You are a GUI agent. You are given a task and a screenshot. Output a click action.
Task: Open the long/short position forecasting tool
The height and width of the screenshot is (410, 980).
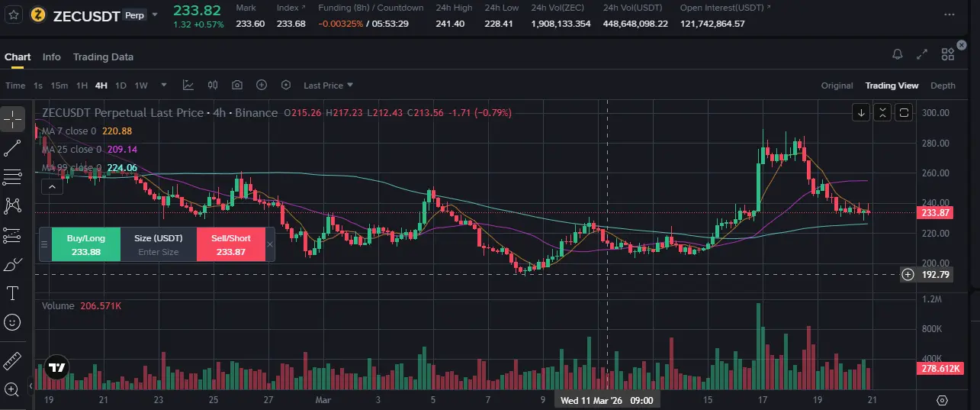pyautogui.click(x=12, y=236)
